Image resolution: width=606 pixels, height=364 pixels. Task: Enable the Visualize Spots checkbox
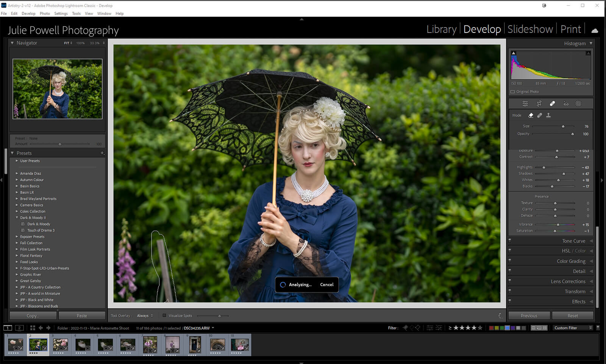tap(164, 316)
